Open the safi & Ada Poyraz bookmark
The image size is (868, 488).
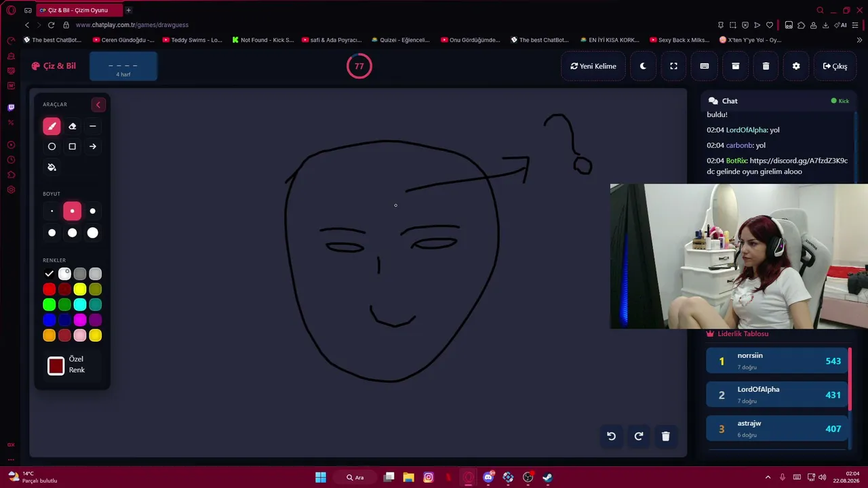click(x=332, y=40)
